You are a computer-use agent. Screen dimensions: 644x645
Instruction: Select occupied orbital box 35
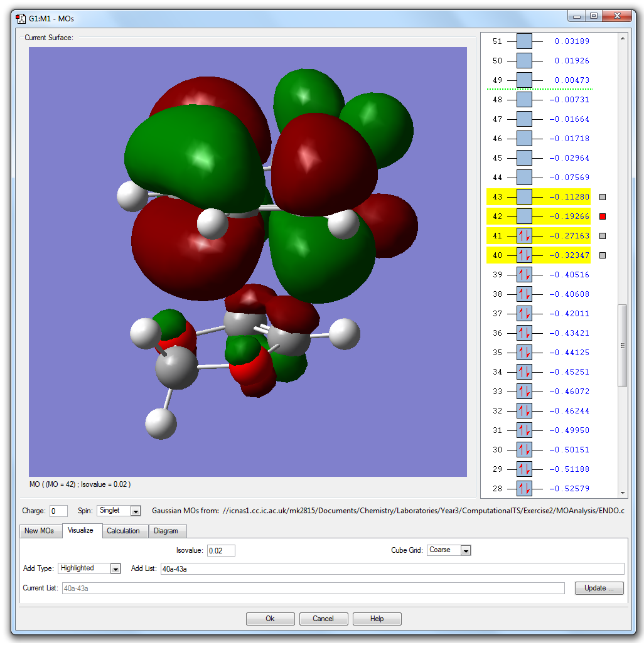click(524, 353)
